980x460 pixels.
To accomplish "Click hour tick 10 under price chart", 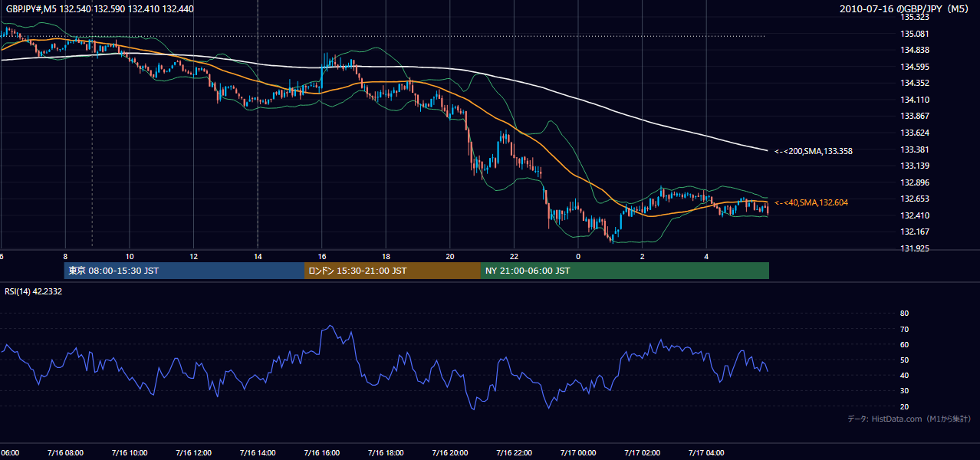I will 130,256.
